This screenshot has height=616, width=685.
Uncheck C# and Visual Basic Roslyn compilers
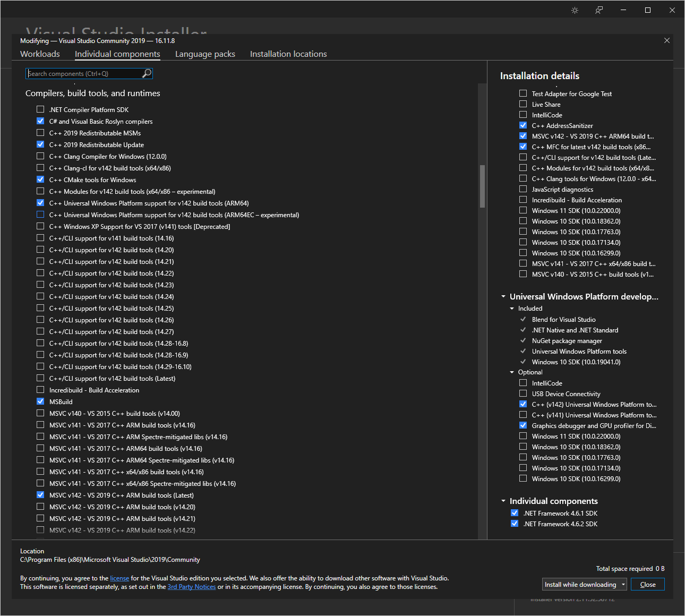pyautogui.click(x=40, y=121)
